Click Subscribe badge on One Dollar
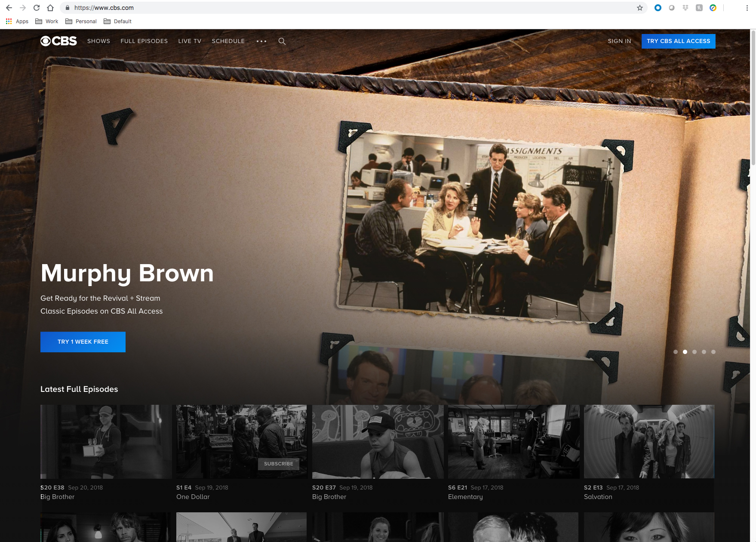This screenshot has width=756, height=542. [279, 464]
